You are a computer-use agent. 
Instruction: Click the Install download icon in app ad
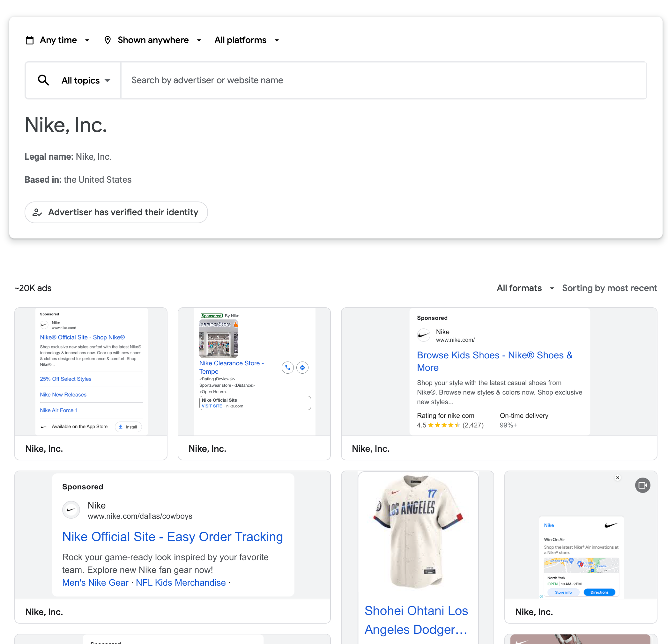[121, 427]
